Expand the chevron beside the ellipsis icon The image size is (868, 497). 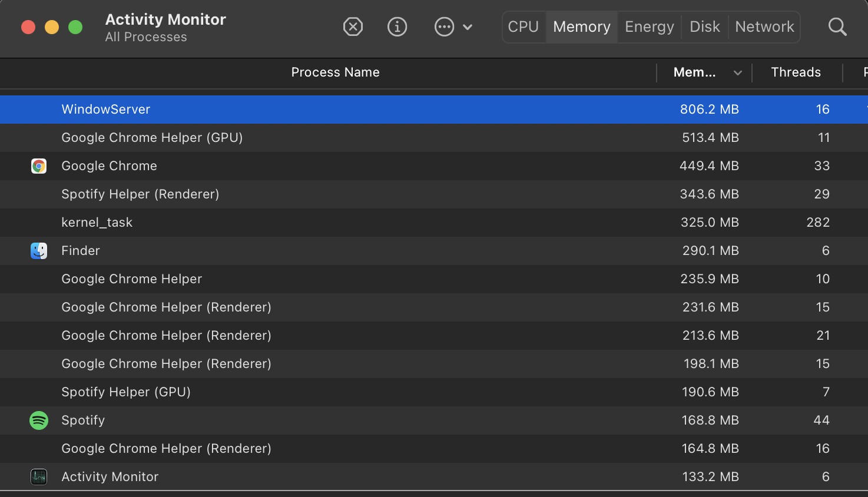point(468,27)
